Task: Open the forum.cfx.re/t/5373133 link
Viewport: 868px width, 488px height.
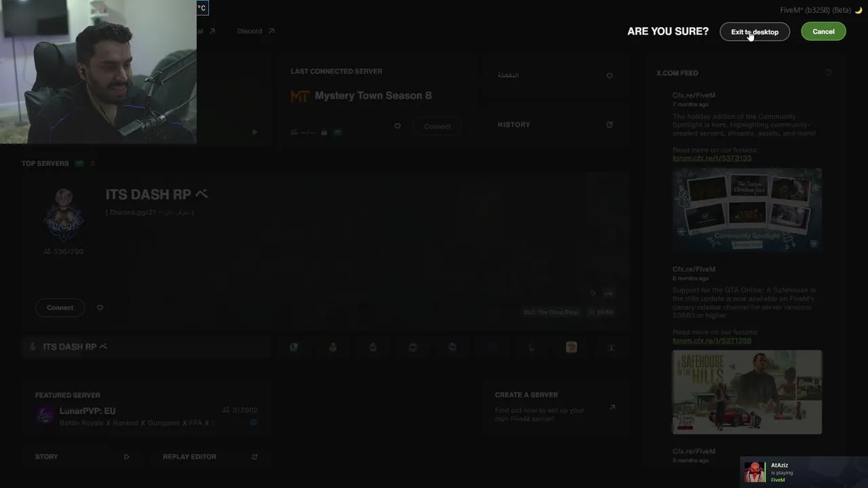Action: [712, 158]
